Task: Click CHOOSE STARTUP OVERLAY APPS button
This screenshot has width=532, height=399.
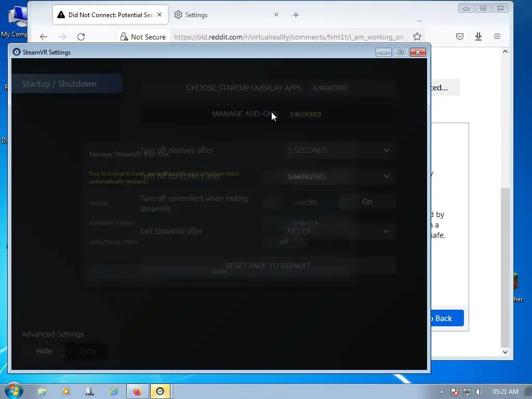Action: click(268, 88)
